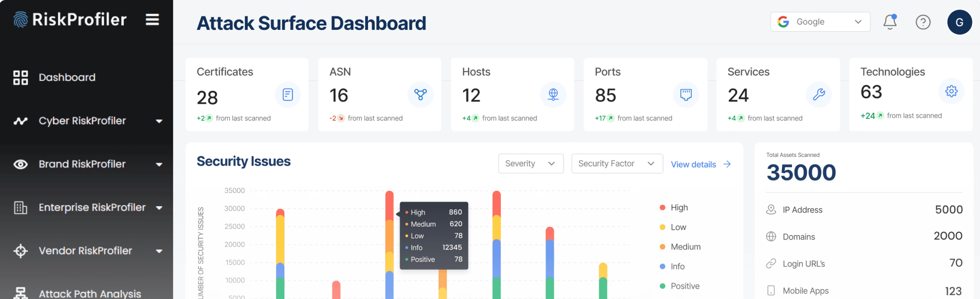The image size is (980, 299).
Task: Click the Mobile Apps phone icon
Action: tap(771, 291)
